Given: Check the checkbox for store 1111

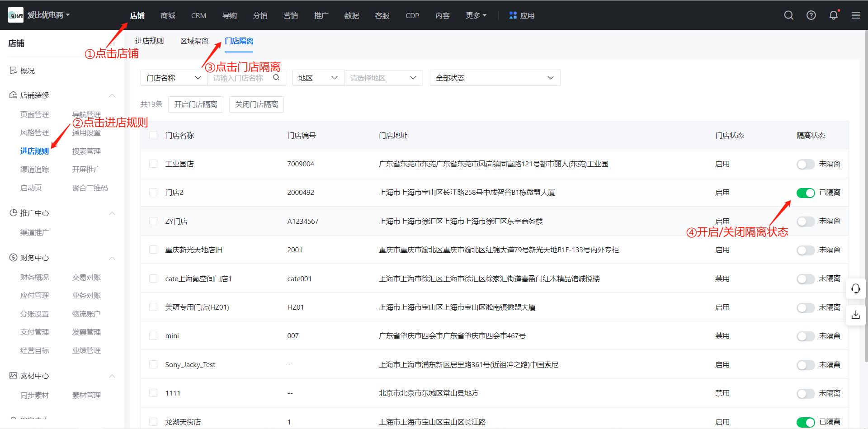Looking at the screenshot, I should 153,393.
